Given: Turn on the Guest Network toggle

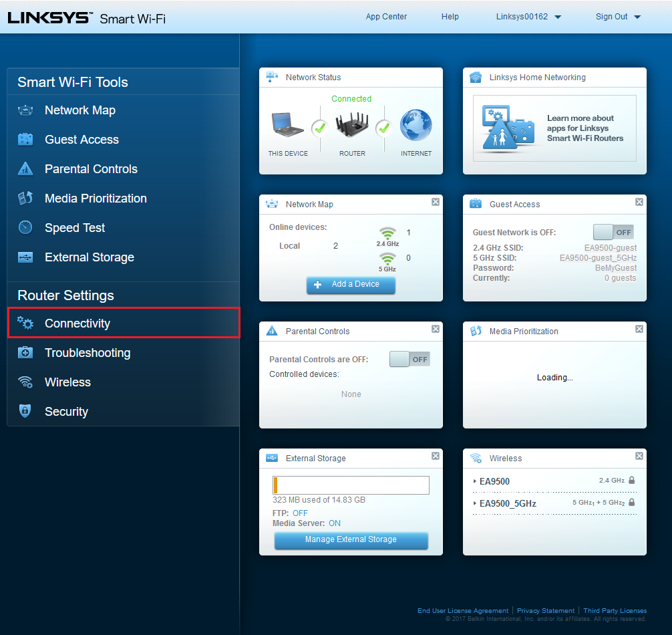Looking at the screenshot, I should 613,232.
